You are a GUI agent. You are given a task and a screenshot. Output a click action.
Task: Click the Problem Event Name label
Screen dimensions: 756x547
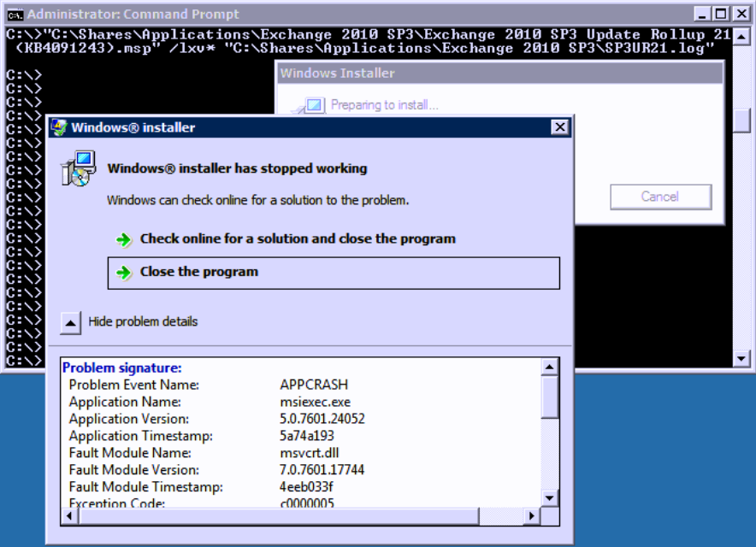[134, 385]
